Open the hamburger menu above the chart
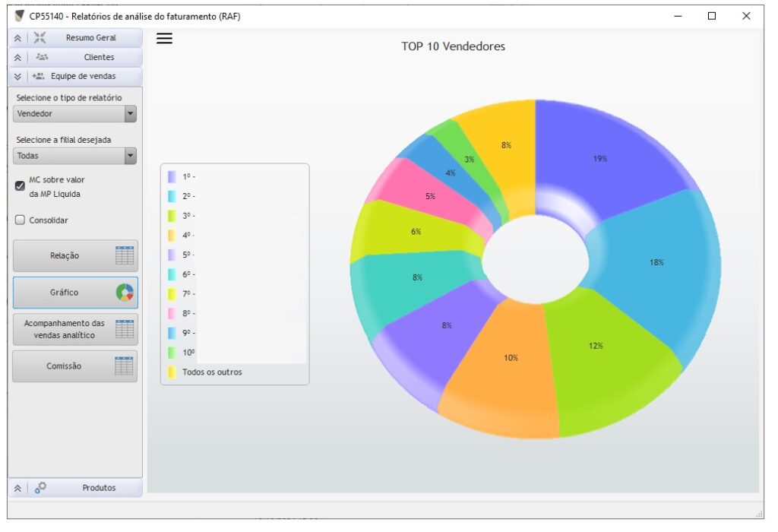 point(164,39)
